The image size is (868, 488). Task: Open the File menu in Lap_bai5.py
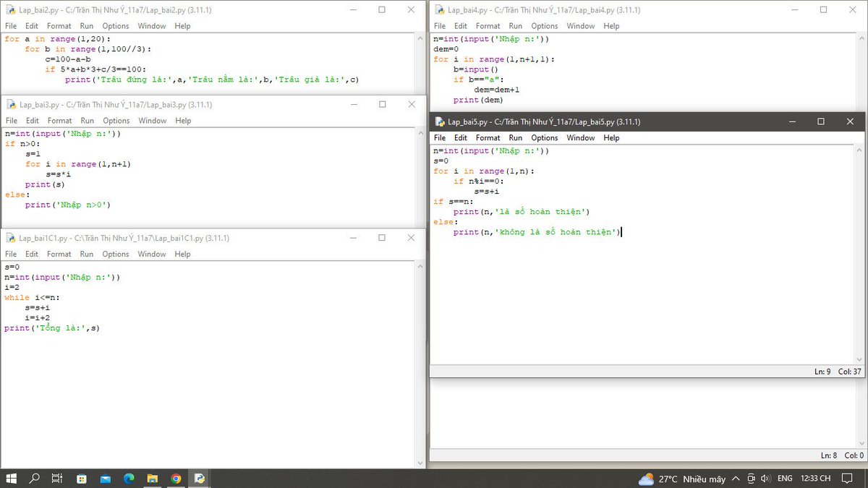[x=440, y=137]
